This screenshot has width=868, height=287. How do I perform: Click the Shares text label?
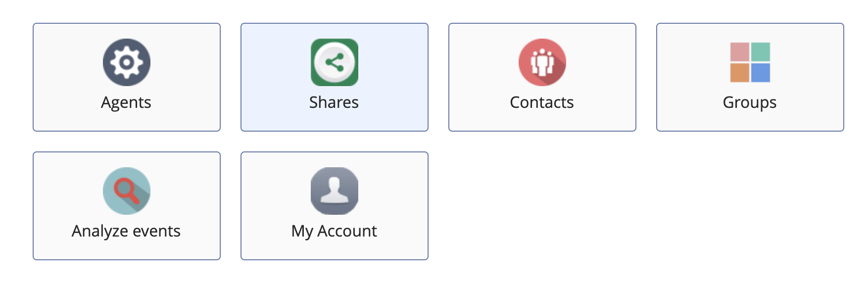click(x=334, y=102)
